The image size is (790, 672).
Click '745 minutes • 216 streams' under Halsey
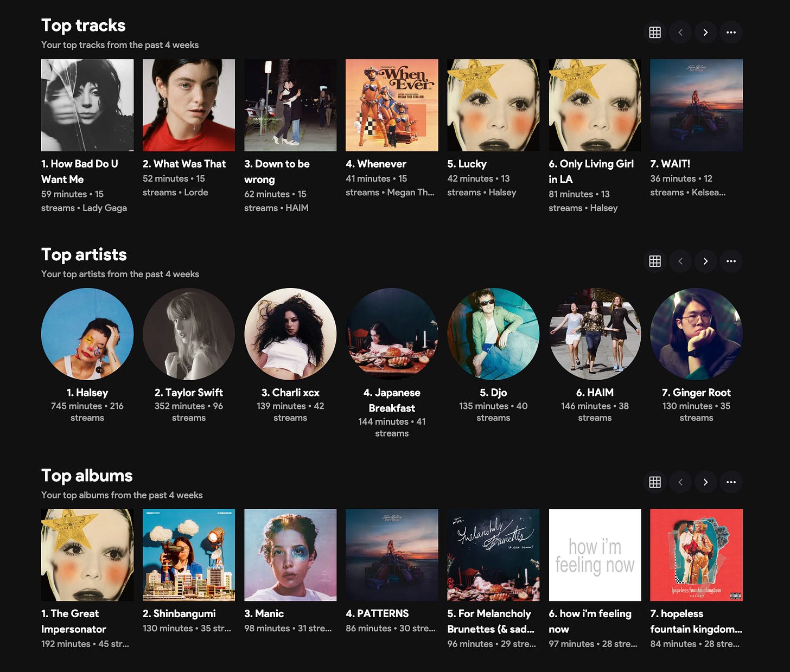click(x=87, y=412)
